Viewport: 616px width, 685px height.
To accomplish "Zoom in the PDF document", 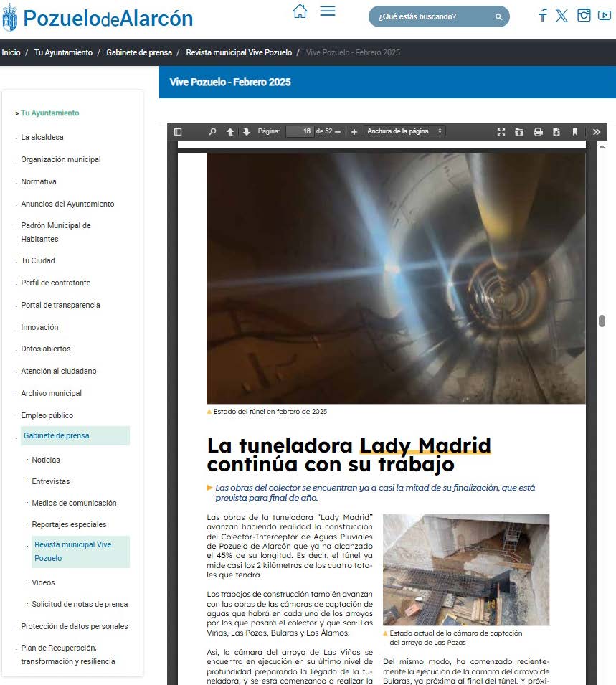I will (x=354, y=132).
